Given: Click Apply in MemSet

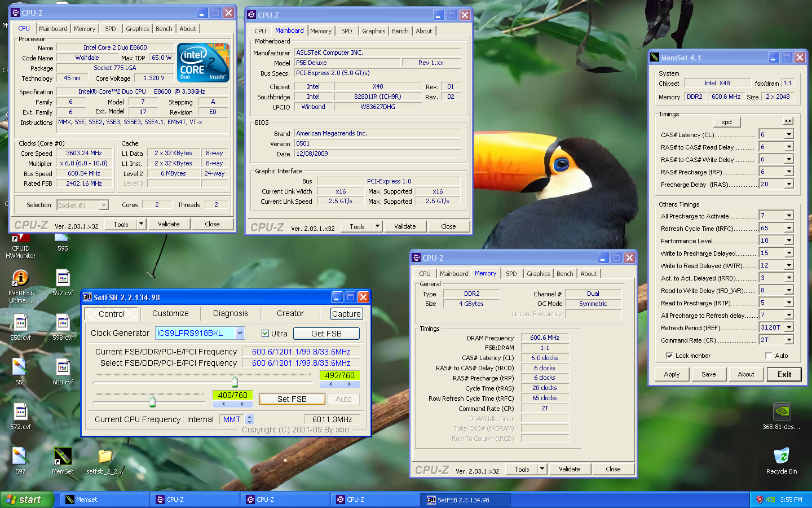Looking at the screenshot, I should pos(672,374).
